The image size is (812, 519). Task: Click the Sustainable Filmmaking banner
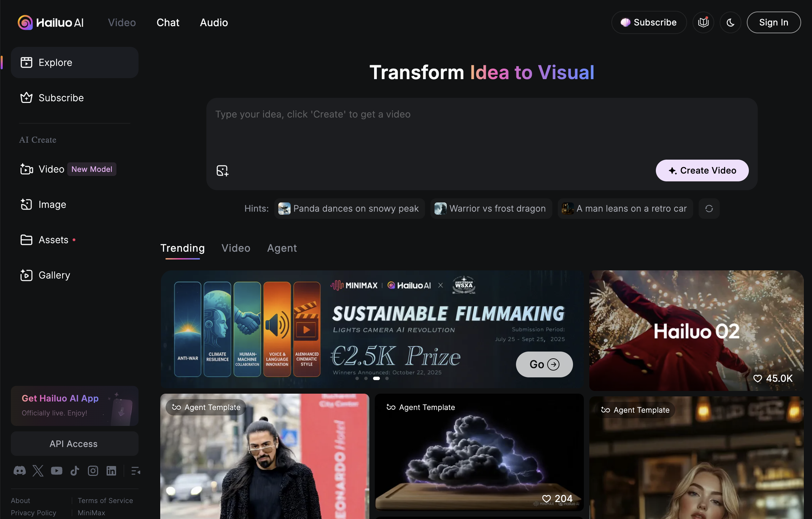[x=372, y=329]
